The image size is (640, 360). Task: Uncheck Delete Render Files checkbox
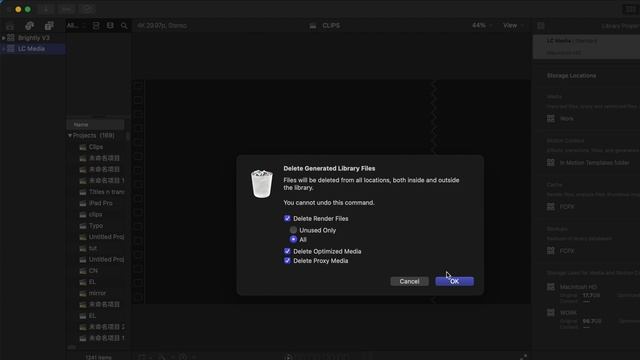(287, 218)
